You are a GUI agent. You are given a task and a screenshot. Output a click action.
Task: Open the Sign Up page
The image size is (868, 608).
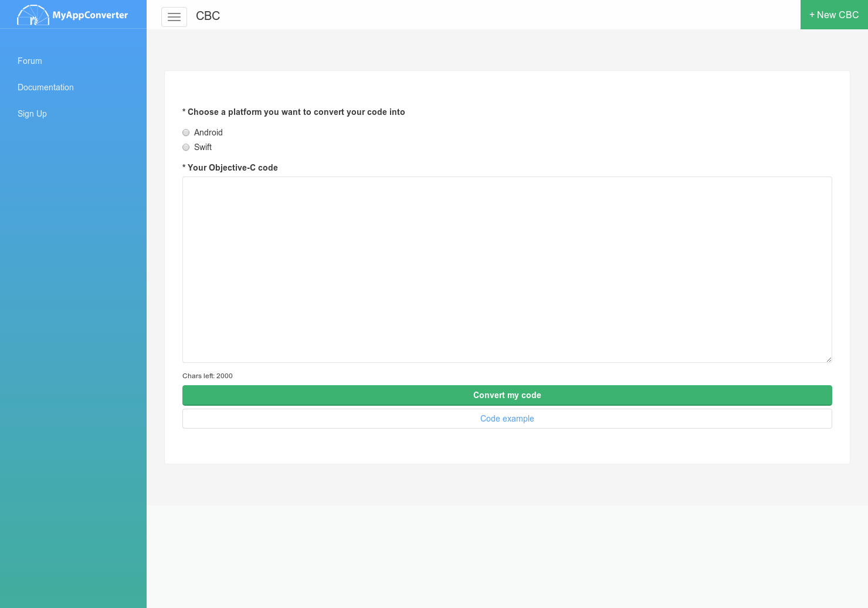click(x=32, y=114)
